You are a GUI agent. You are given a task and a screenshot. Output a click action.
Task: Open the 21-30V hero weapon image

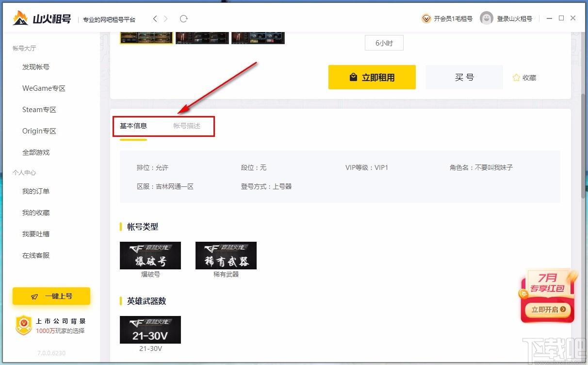pos(150,330)
